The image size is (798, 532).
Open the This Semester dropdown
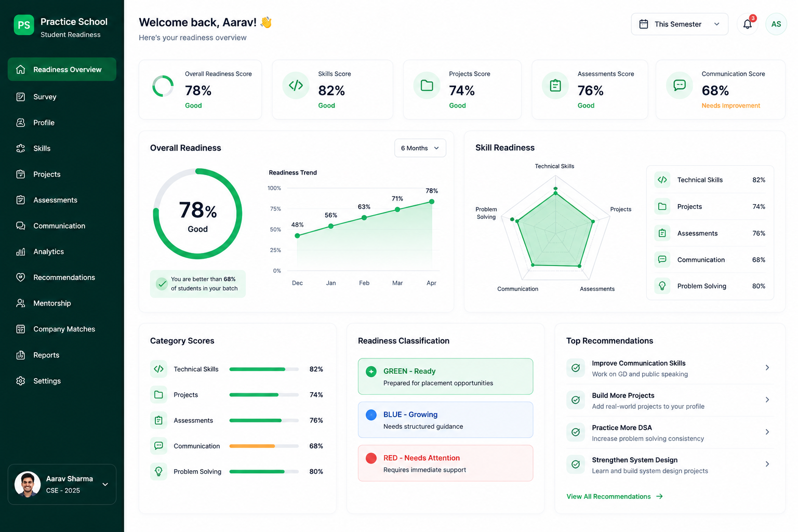click(680, 24)
